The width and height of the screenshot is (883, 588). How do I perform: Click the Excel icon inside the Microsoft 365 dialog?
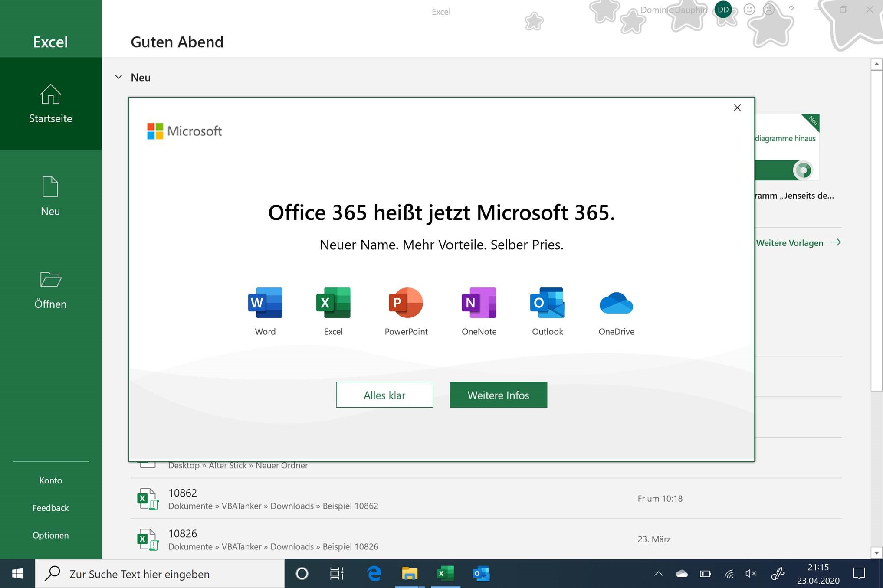tap(333, 303)
